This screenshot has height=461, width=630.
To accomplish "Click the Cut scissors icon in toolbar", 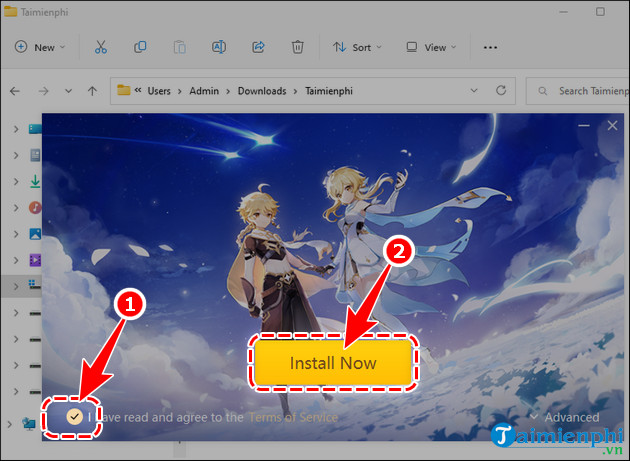I will pos(100,47).
